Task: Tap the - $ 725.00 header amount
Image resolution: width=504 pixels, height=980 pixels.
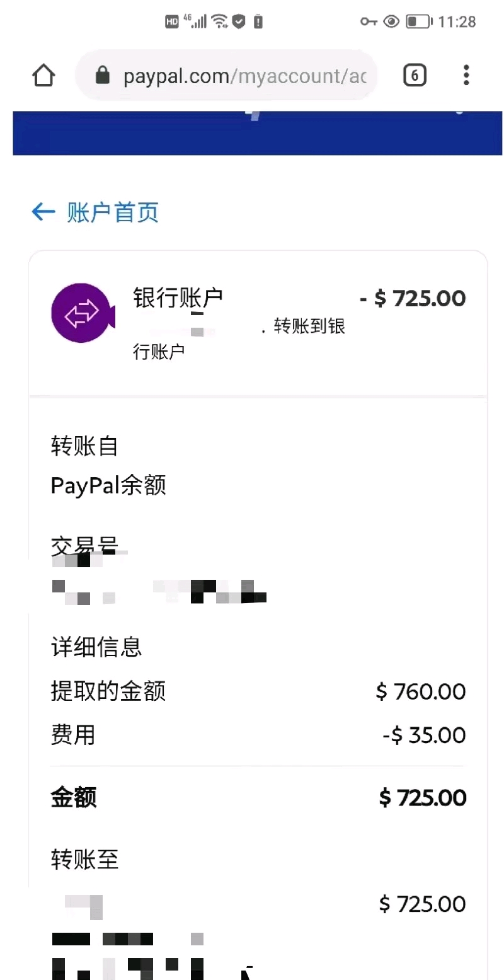Action: coord(413,298)
